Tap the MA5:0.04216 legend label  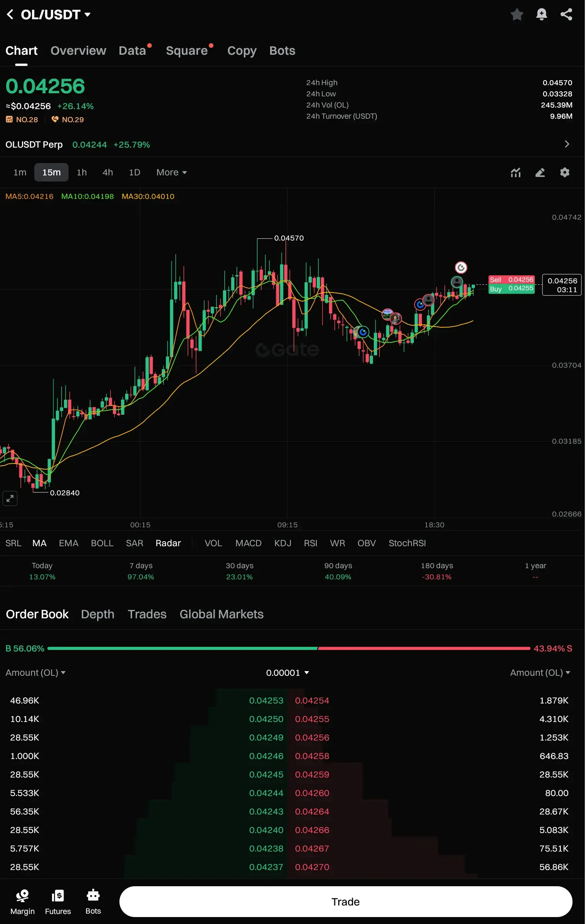click(29, 196)
